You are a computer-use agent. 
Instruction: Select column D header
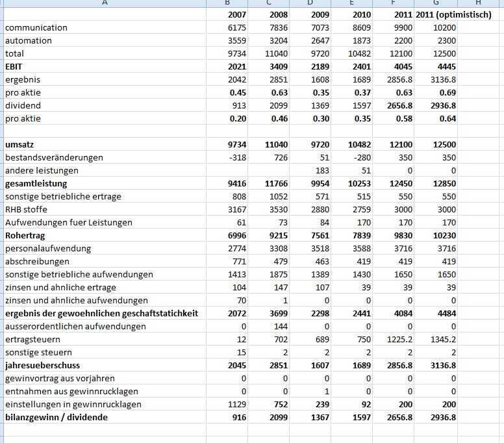pos(312,3)
